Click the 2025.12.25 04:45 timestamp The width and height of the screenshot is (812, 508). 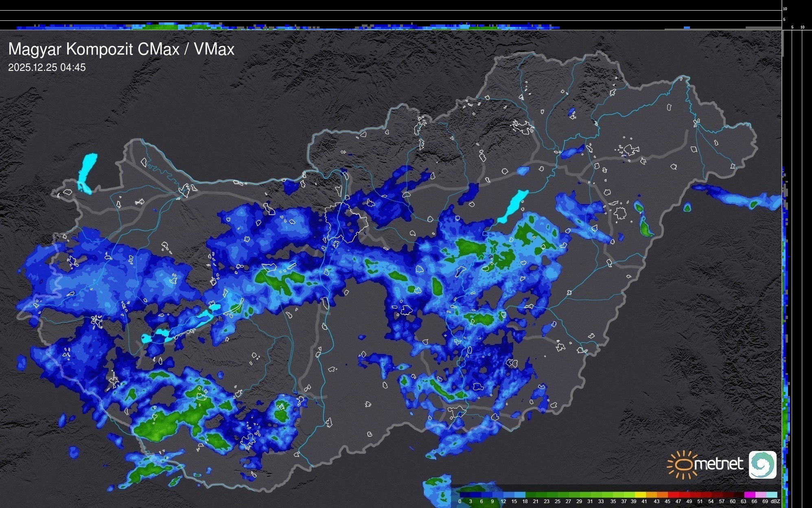(x=47, y=68)
